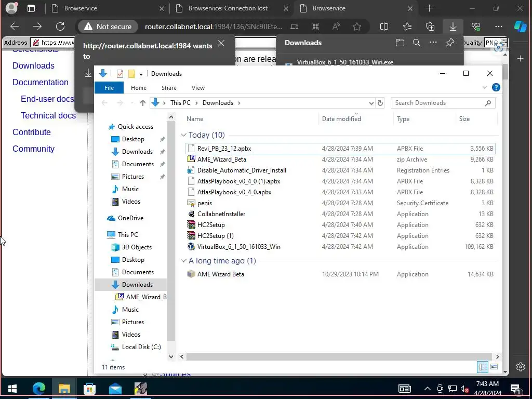The image size is (532, 399).
Task: Select Disable_Automatic_Driver_Install registry file
Action: [x=340, y=170]
